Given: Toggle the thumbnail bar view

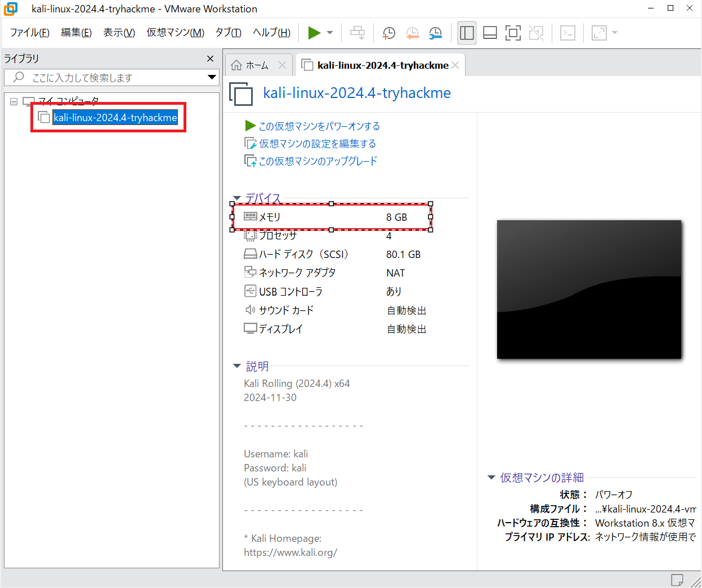Looking at the screenshot, I should click(x=490, y=33).
